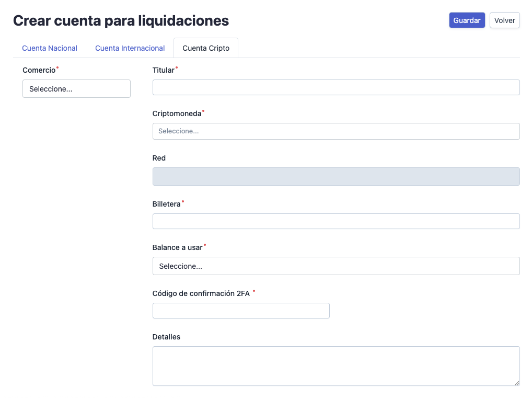
Task: Focus the Titular input field
Action: 336,87
